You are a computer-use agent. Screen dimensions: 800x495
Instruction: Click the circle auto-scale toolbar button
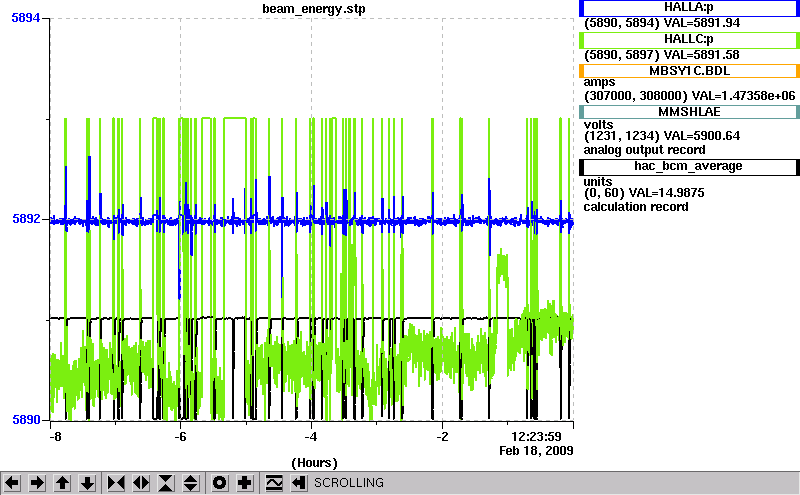pos(219,483)
